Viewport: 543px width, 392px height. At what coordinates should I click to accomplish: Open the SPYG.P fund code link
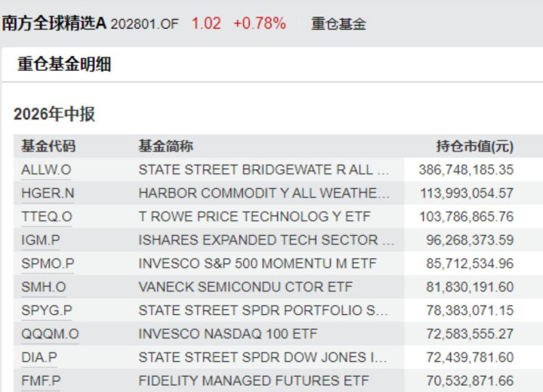click(x=47, y=310)
